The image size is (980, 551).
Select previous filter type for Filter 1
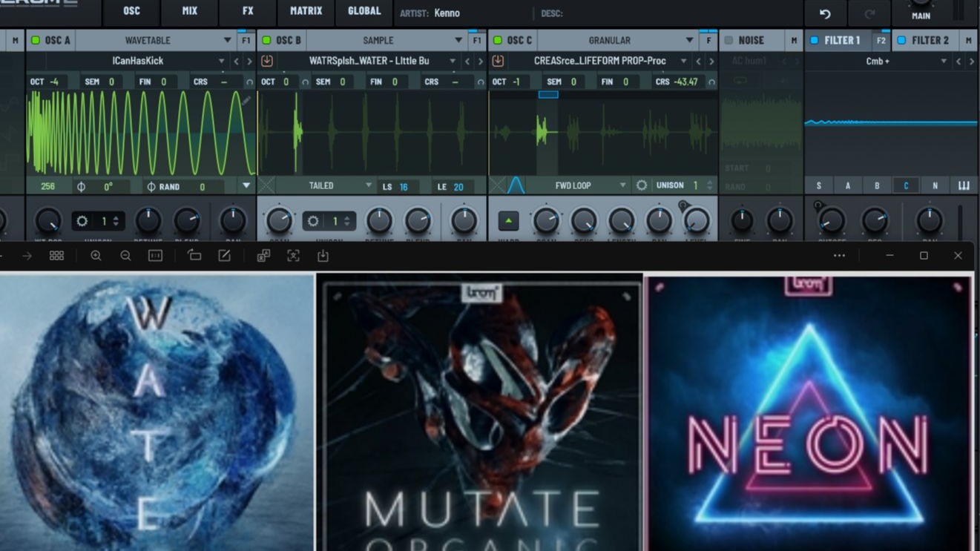coord(958,61)
